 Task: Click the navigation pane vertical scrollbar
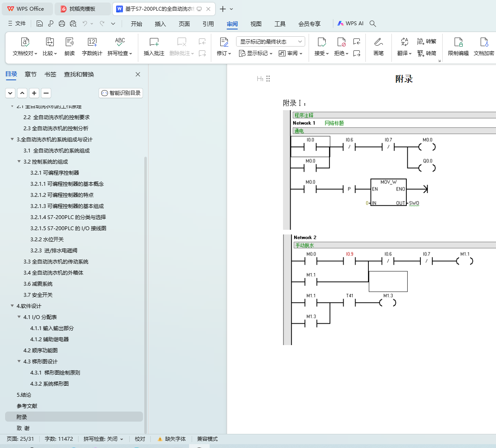point(146,294)
